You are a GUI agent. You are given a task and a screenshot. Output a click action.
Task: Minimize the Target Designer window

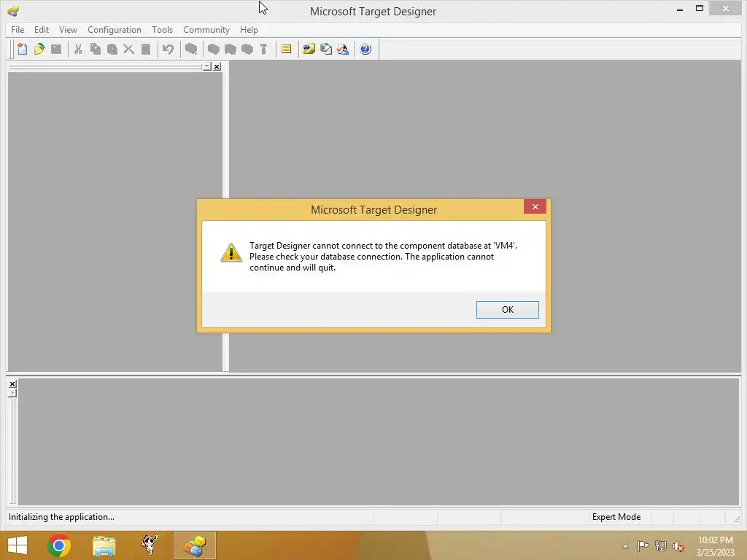[680, 8]
